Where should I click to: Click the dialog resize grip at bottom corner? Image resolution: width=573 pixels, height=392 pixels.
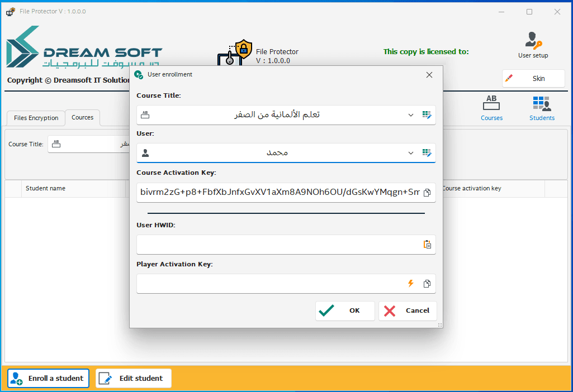[439, 324]
